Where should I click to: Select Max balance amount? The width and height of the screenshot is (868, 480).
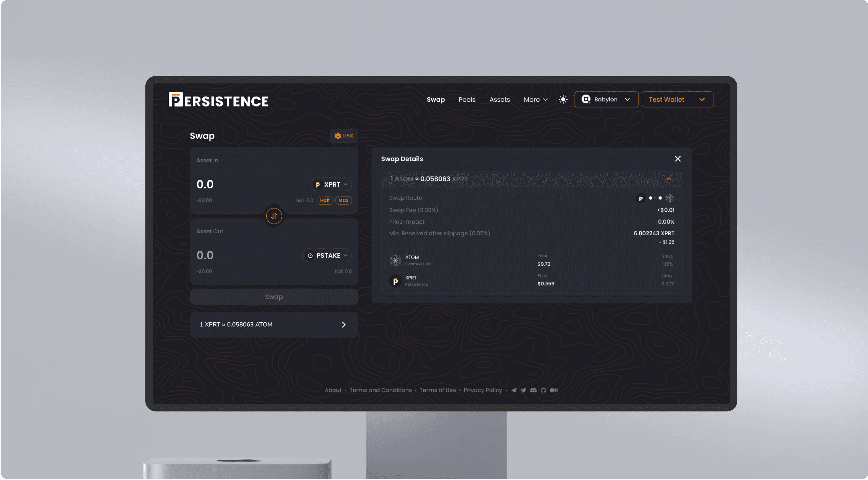(343, 200)
